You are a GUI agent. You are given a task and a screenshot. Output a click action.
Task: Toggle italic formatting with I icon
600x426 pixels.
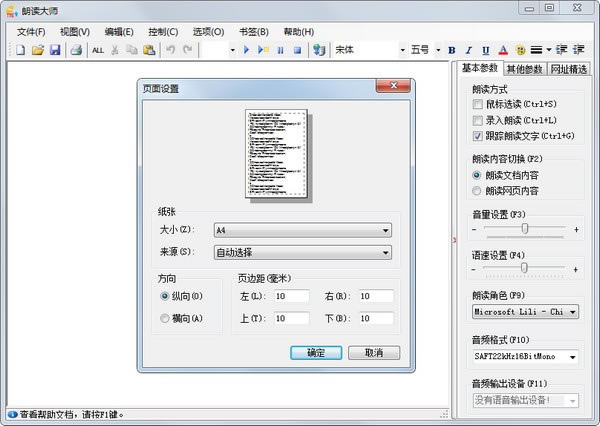469,50
